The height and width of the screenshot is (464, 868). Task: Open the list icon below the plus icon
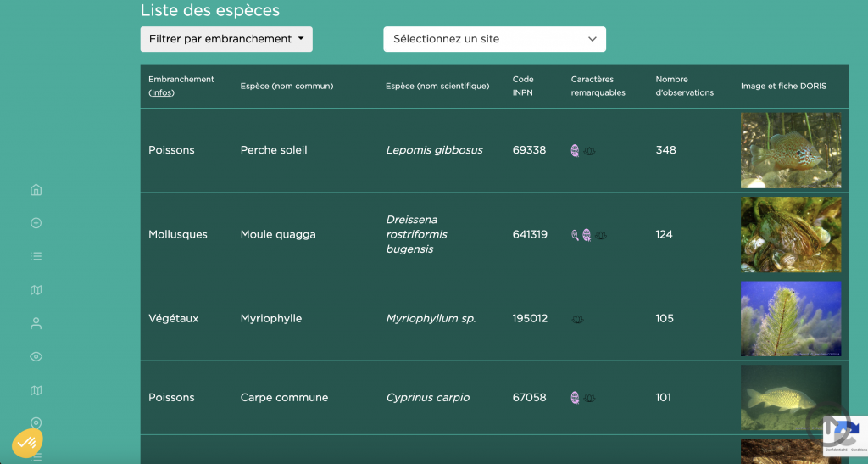pyautogui.click(x=36, y=256)
